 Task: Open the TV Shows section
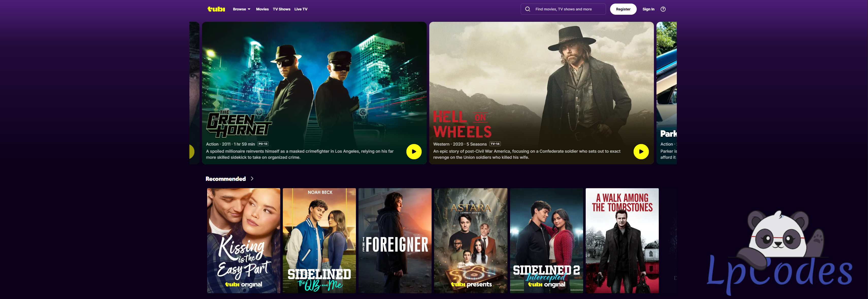(x=281, y=9)
